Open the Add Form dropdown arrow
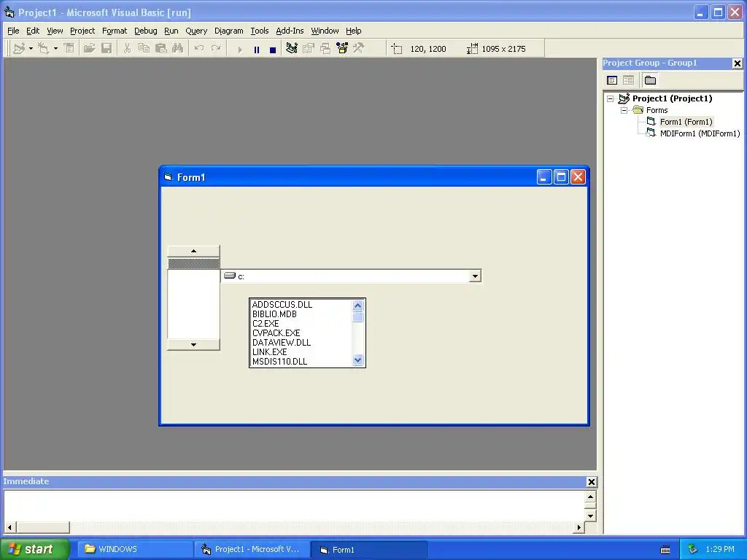The height and width of the screenshot is (560, 747). pyautogui.click(x=55, y=49)
